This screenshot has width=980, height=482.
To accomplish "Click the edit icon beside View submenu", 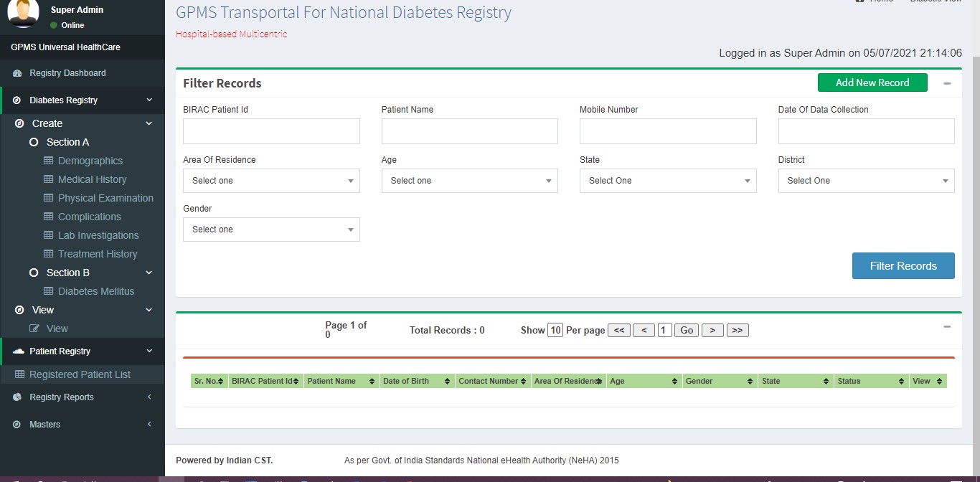I will coord(34,329).
